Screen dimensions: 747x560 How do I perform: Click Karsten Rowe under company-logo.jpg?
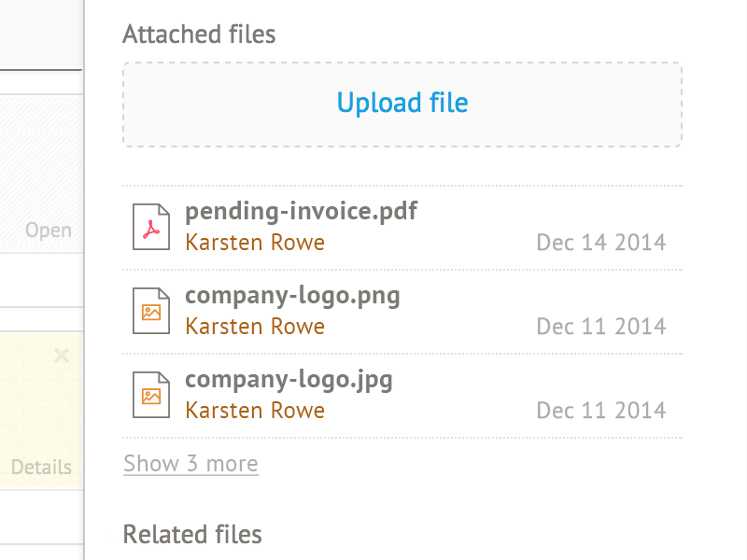point(255,411)
